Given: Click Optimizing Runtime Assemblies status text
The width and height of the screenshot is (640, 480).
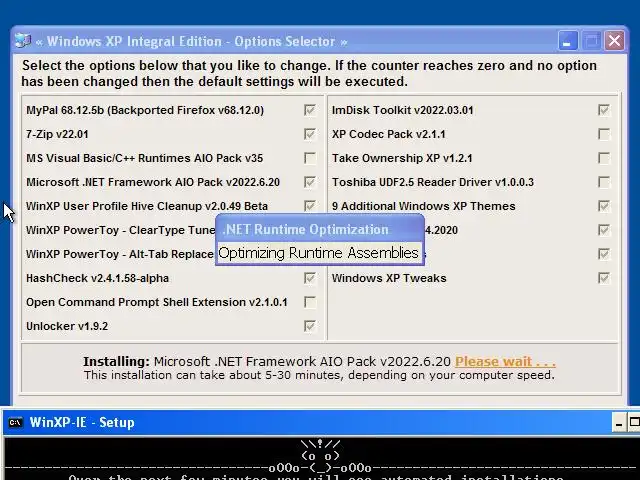Looking at the screenshot, I should click(318, 253).
